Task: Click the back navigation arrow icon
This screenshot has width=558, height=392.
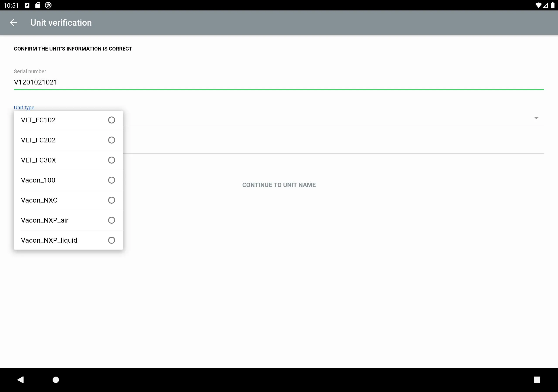Action: 14,22
